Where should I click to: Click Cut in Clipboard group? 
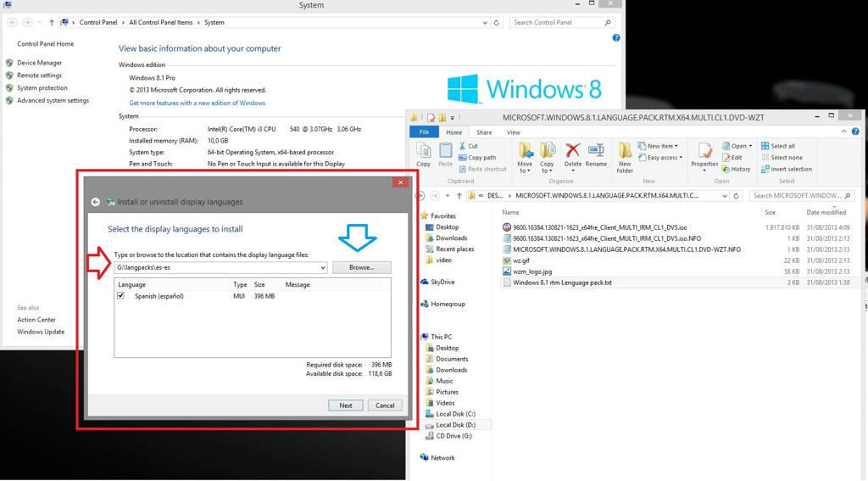coord(468,146)
